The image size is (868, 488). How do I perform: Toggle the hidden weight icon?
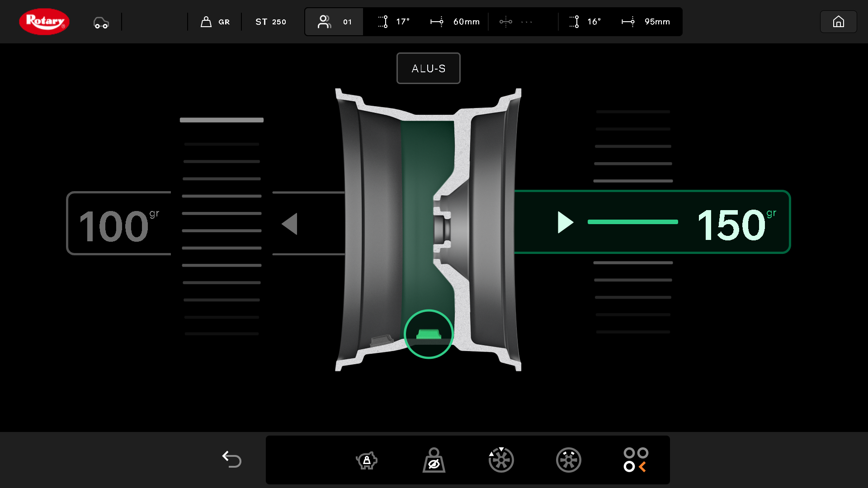pos(434,460)
